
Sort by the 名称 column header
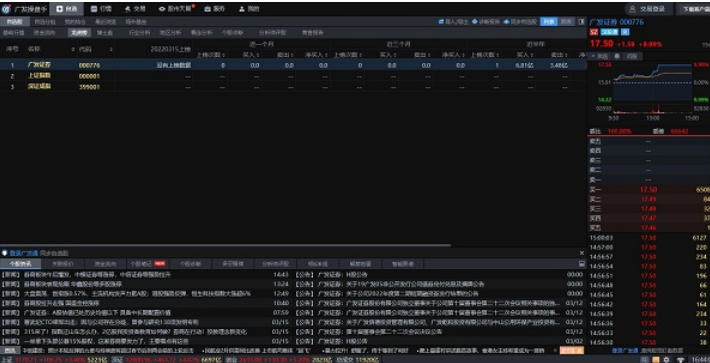click(x=34, y=48)
